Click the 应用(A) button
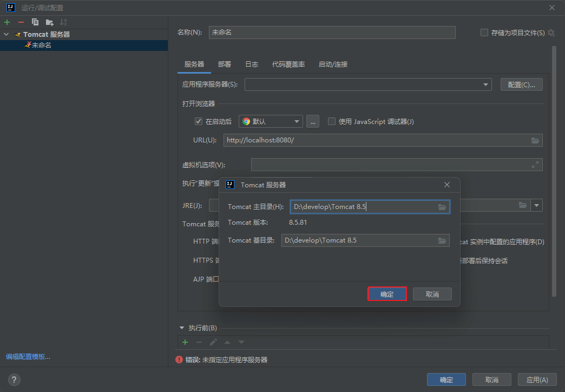 (537, 380)
